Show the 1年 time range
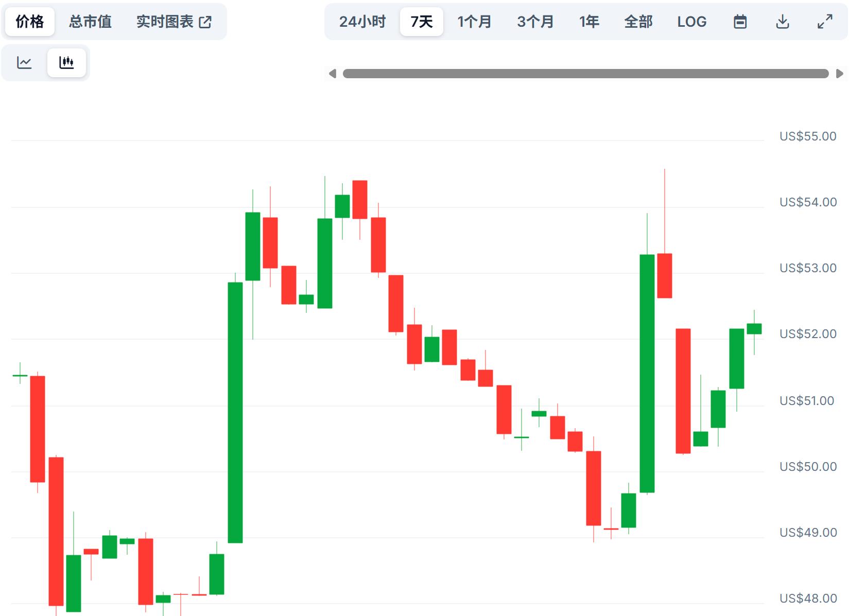This screenshot has width=849, height=616. pos(589,22)
